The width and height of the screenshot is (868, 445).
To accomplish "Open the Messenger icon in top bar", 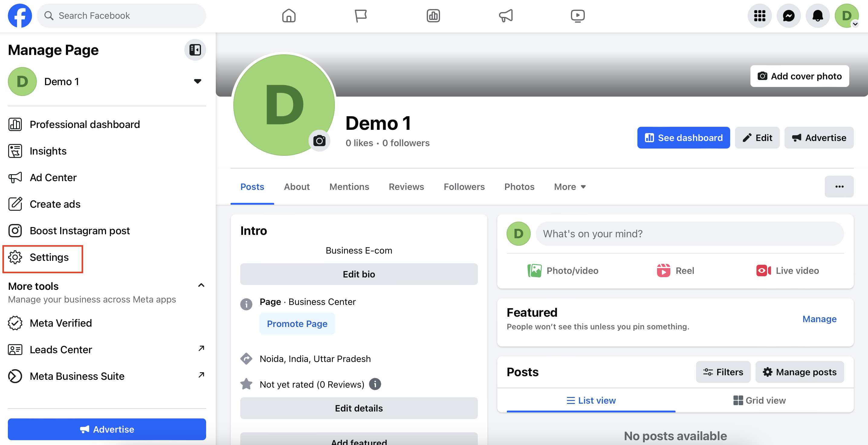I will [789, 15].
